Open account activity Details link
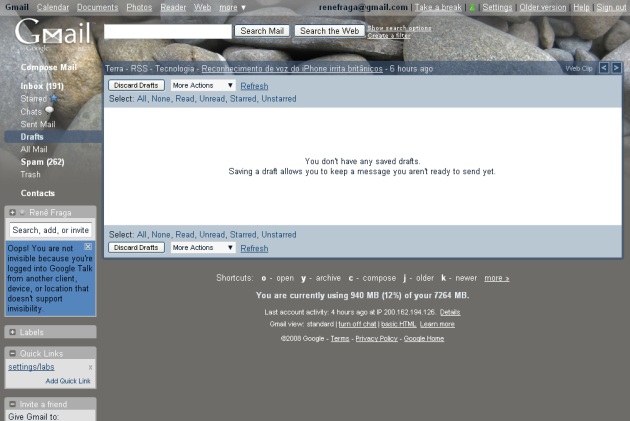 [x=450, y=312]
